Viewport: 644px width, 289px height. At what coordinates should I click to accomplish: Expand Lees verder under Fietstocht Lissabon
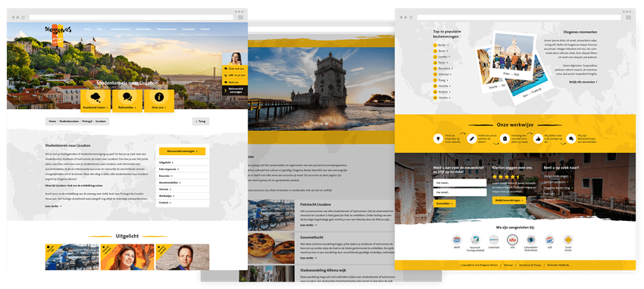click(308, 225)
